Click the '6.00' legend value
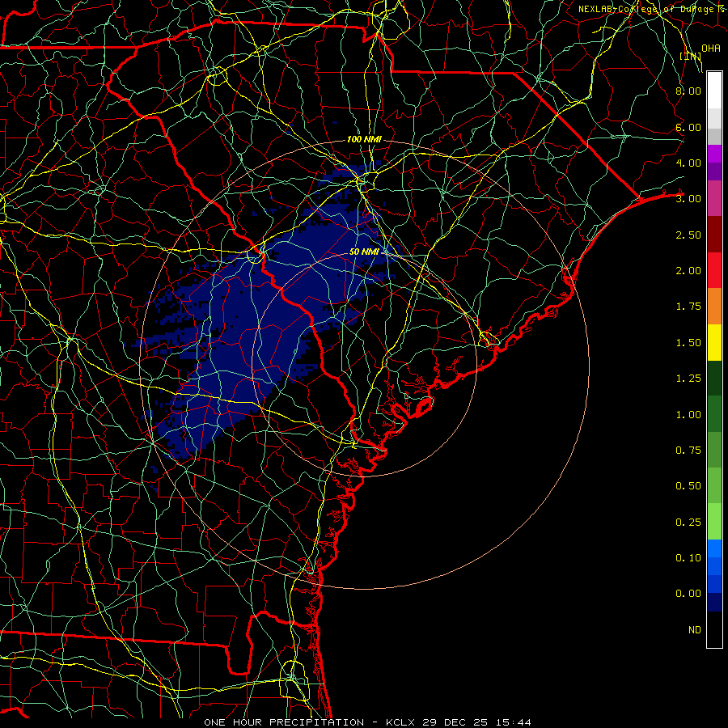 [688, 127]
